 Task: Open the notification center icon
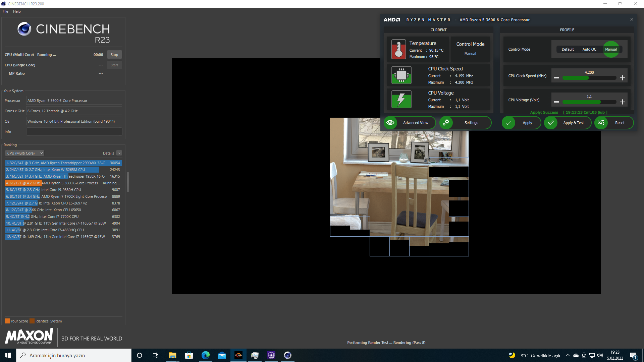coord(633,356)
